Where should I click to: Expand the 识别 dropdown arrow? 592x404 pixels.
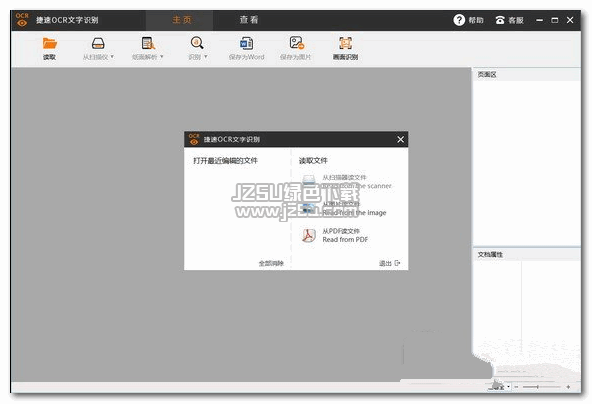tap(206, 57)
